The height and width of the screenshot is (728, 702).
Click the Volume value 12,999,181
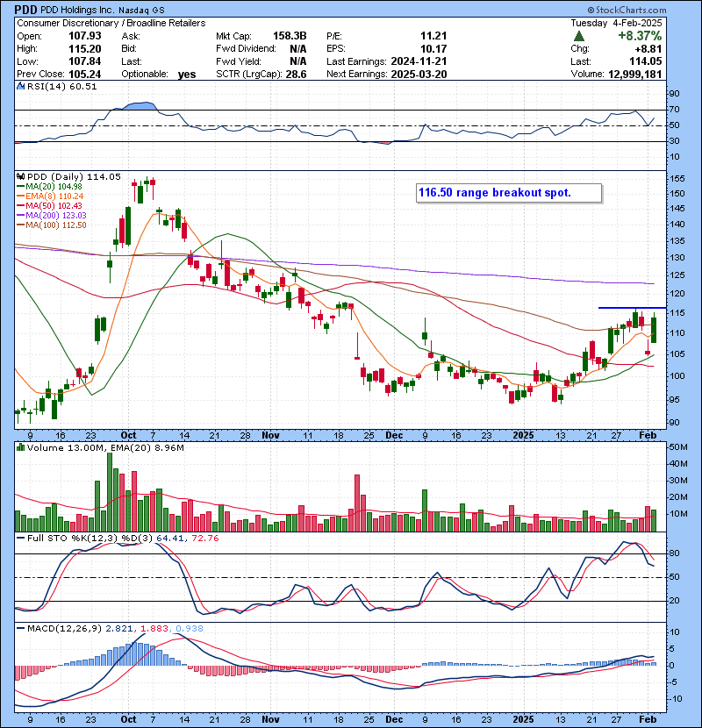coord(634,75)
